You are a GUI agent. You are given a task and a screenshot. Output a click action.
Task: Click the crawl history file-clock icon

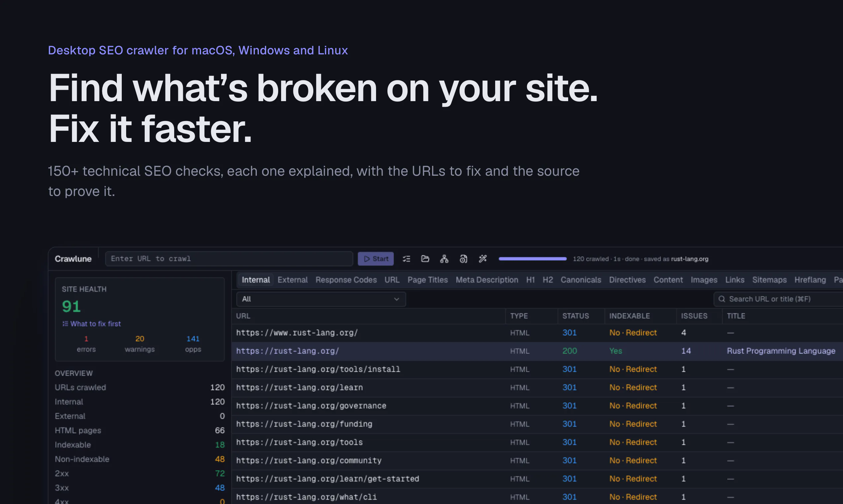[463, 259]
